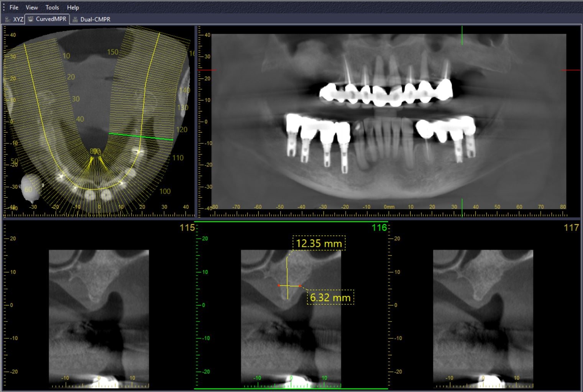Select the CurvedMPR tab
Viewport: 583px width, 392px height.
(x=47, y=19)
